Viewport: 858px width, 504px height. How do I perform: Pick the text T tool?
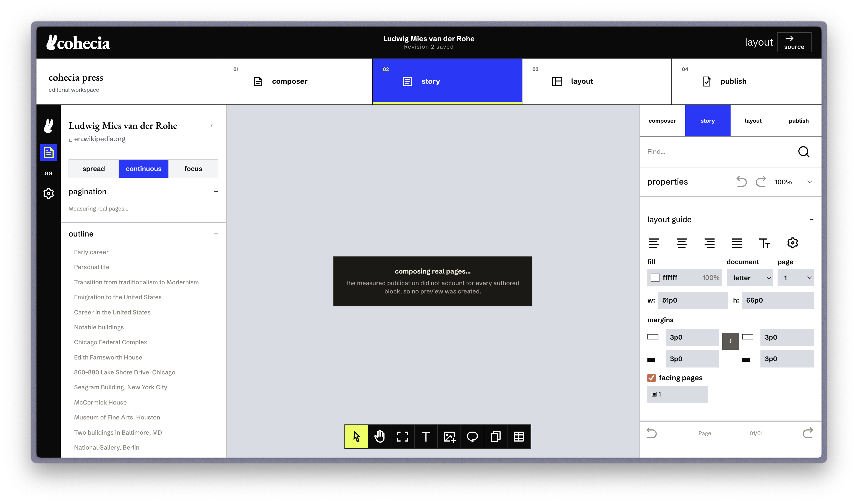tap(426, 436)
